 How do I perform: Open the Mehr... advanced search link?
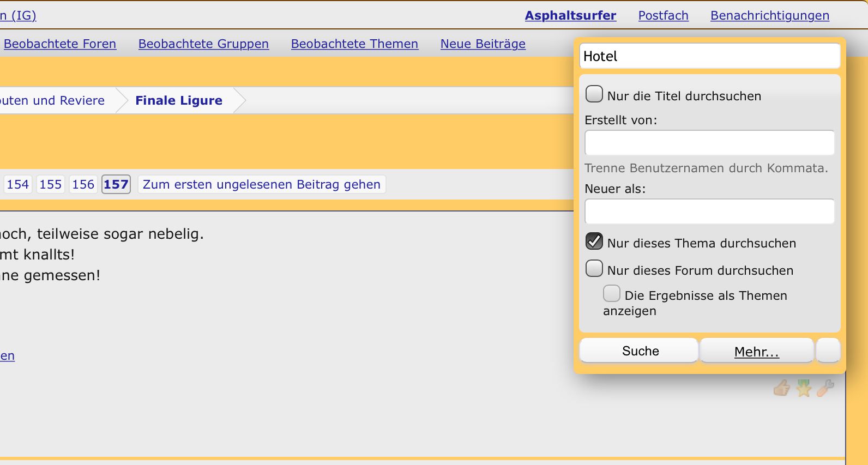tap(756, 352)
